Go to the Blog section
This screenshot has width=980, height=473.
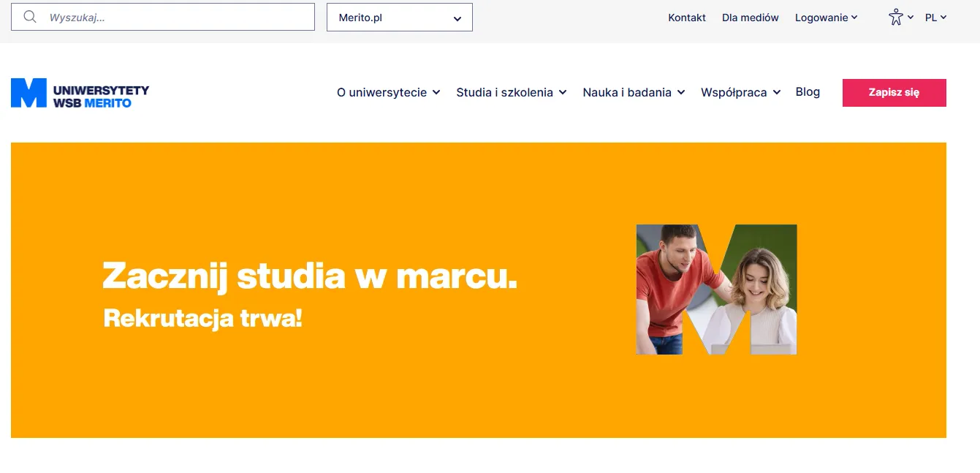(x=808, y=91)
